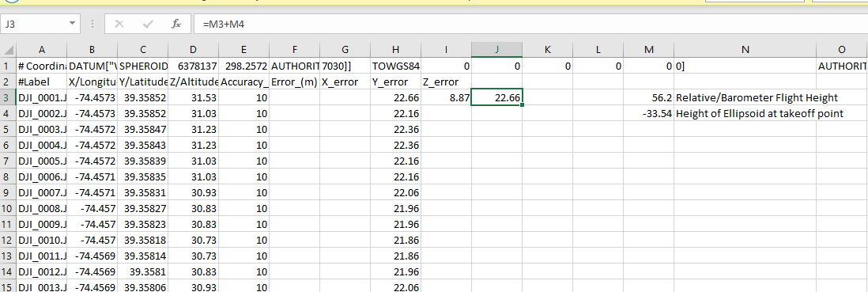Select column O header
The image size is (868, 292).
tap(842, 50)
